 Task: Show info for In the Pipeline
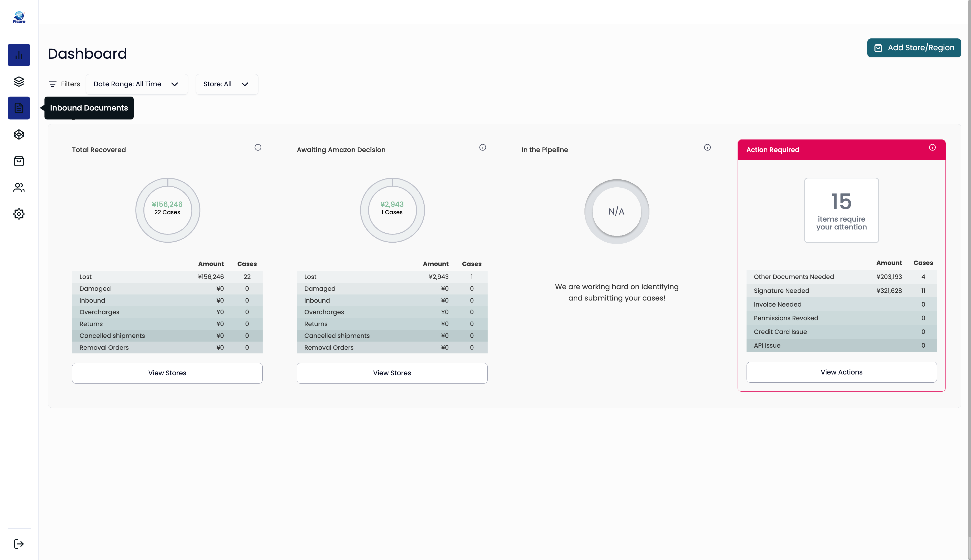[707, 147]
